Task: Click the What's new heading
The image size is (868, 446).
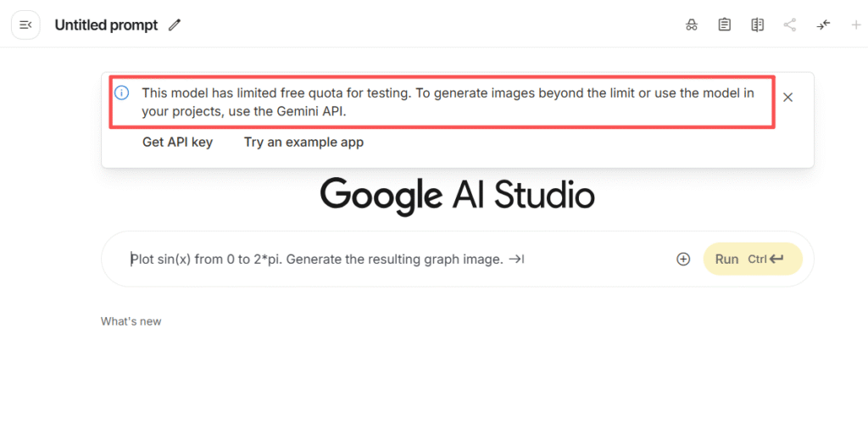Action: [x=131, y=321]
